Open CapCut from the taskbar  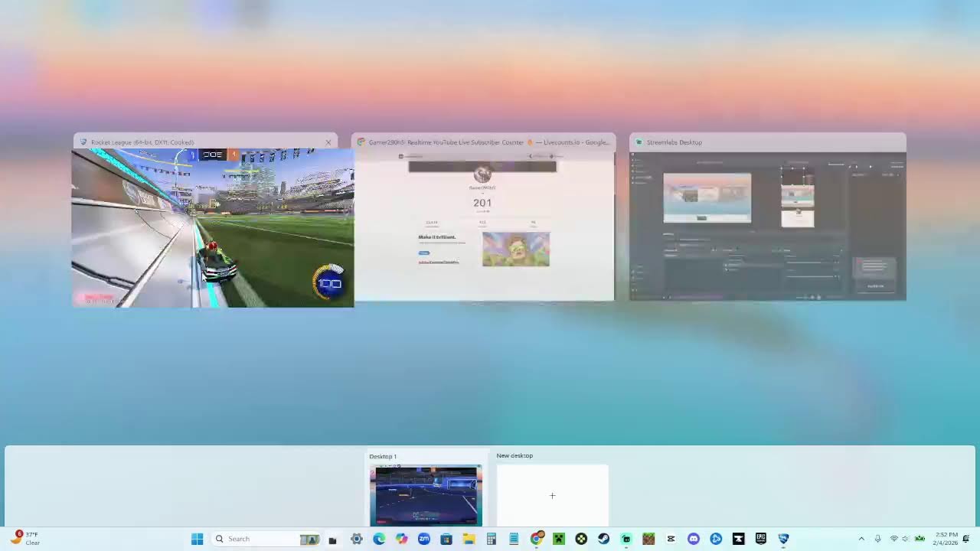(671, 539)
